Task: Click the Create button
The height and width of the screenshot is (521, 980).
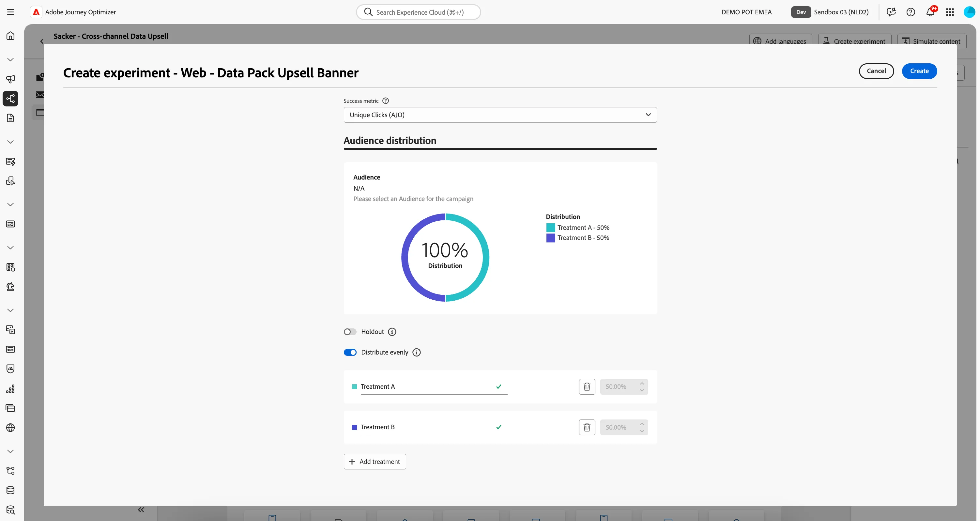Action: [919, 71]
